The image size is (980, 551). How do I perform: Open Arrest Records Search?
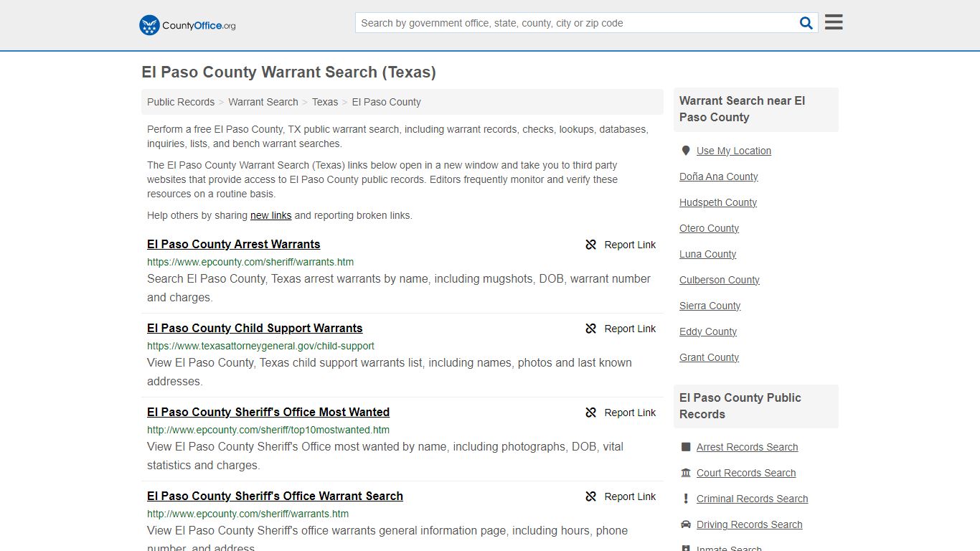747,447
